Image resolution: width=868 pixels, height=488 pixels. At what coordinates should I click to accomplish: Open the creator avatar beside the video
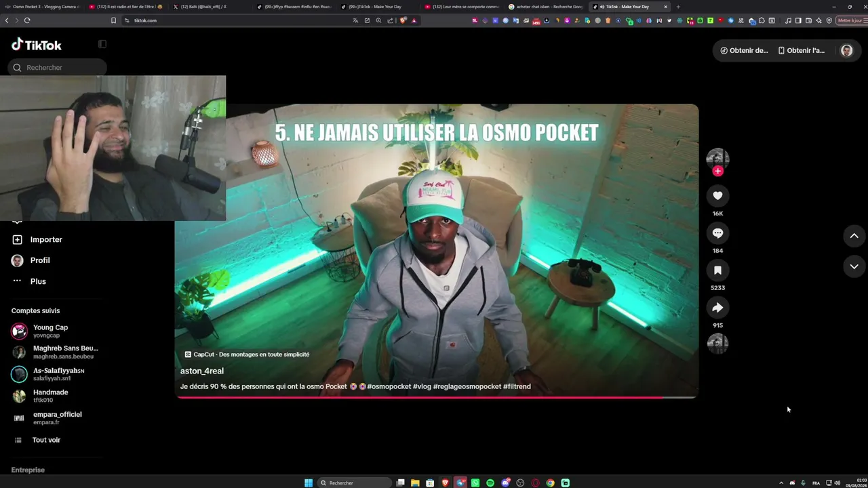pyautogui.click(x=717, y=159)
